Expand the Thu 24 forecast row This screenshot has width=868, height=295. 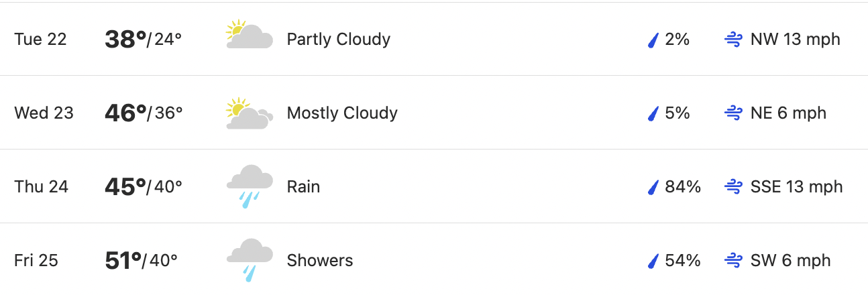point(434,186)
